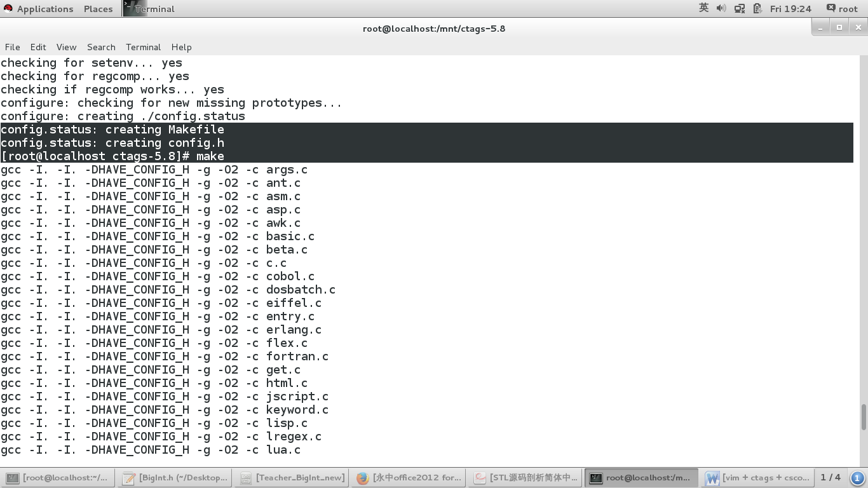Open the root user menu

click(x=842, y=9)
